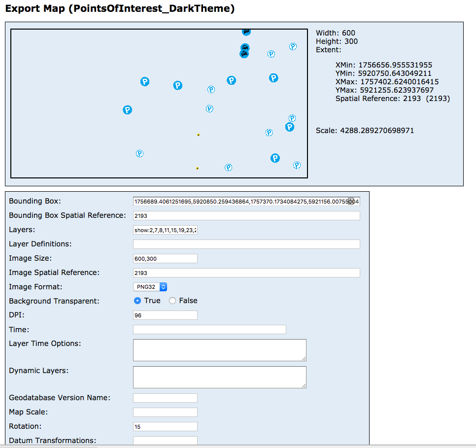This screenshot has height=448, width=476.
Task: Click 'Spatial Reference: 2193 (2193)' text
Action: (393, 99)
